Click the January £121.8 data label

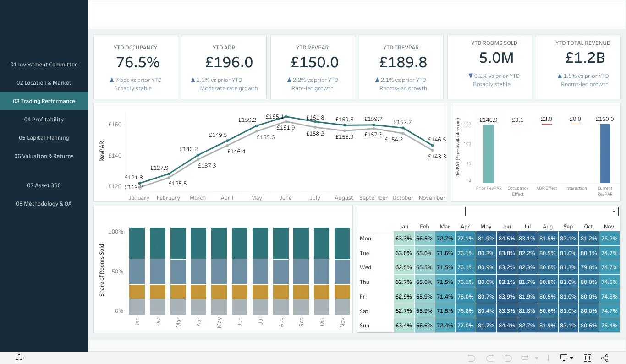[x=134, y=178]
